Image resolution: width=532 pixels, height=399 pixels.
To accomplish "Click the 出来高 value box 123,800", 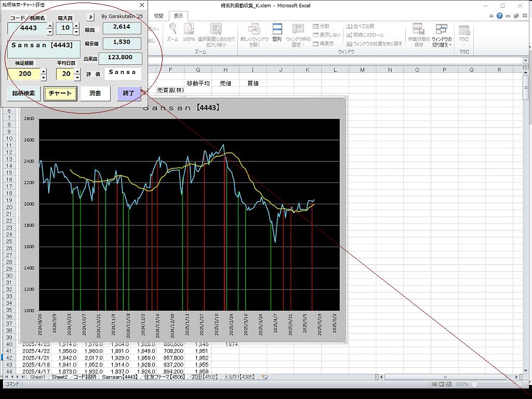I will click(x=120, y=58).
